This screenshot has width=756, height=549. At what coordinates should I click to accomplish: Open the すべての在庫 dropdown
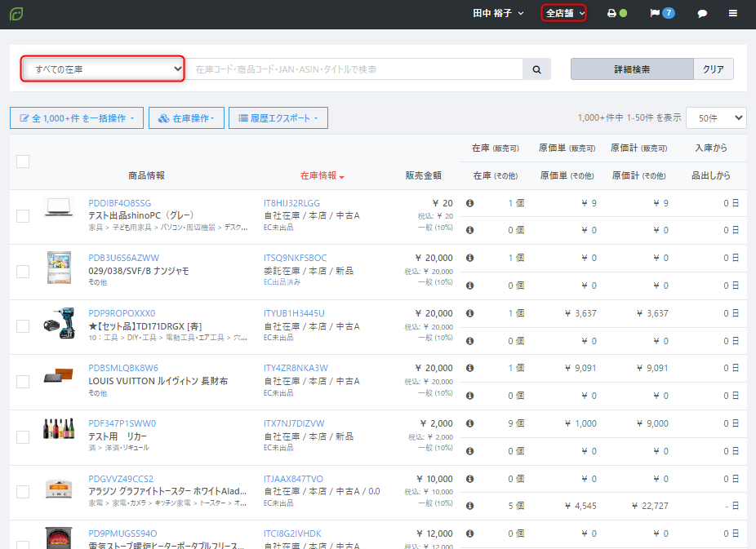pyautogui.click(x=103, y=69)
